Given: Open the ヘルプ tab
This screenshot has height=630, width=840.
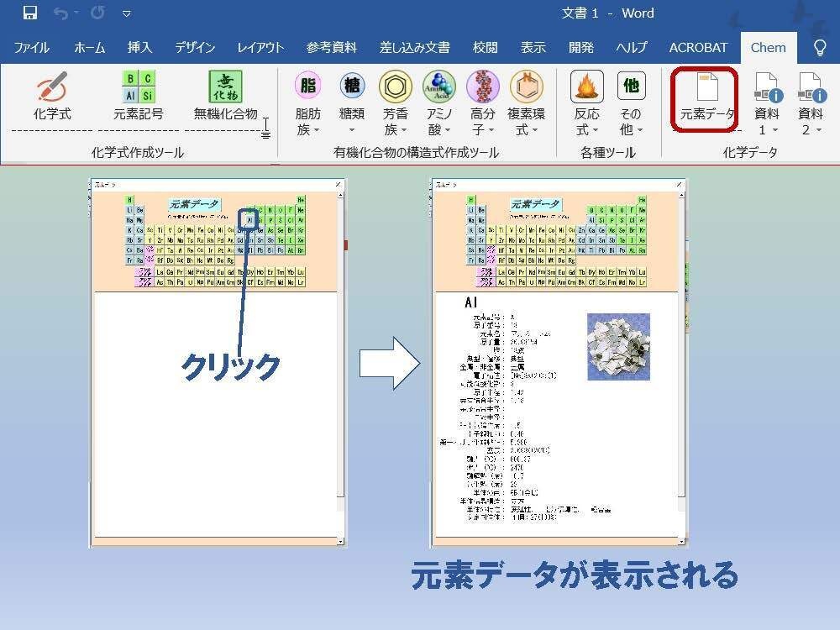Looking at the screenshot, I should tap(631, 48).
